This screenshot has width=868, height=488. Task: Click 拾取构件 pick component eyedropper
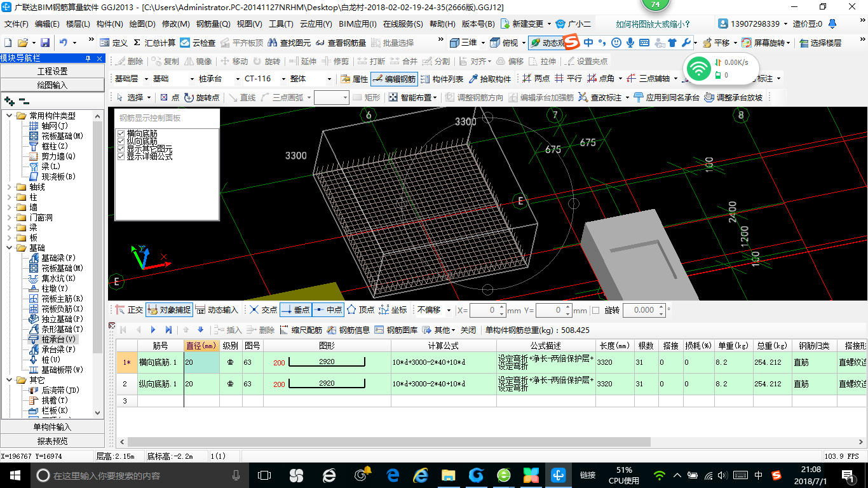[490, 79]
